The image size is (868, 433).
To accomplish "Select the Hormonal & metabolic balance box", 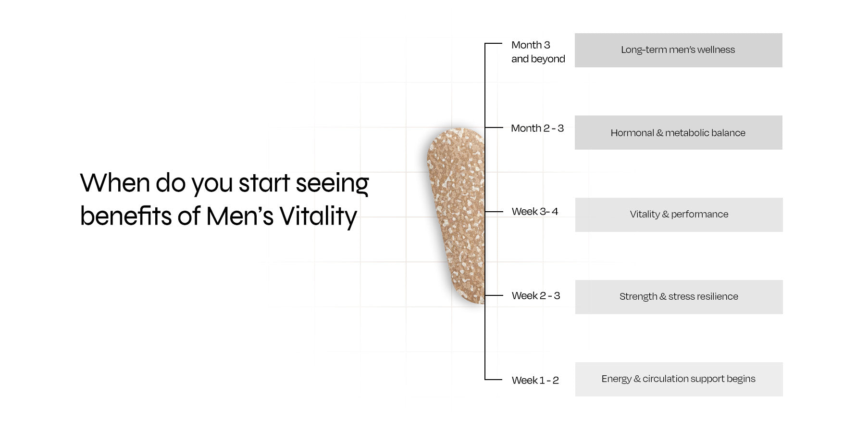I will (x=678, y=132).
